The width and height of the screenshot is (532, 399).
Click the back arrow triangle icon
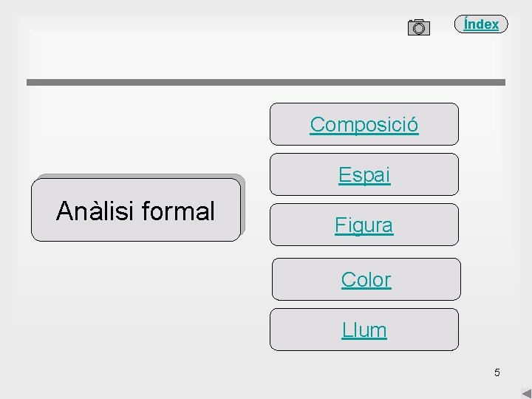(x=526, y=392)
